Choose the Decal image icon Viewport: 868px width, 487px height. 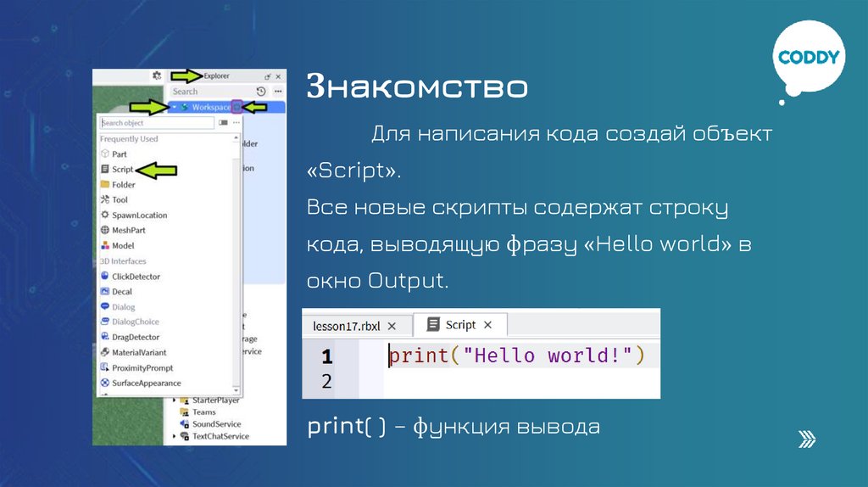(x=105, y=291)
